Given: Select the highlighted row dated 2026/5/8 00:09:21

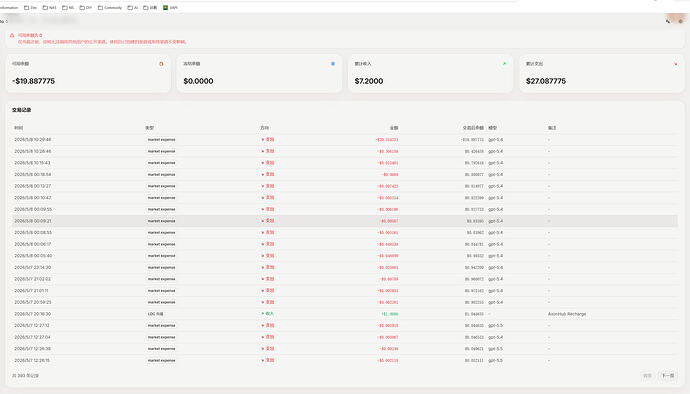Looking at the screenshot, I should (345, 221).
